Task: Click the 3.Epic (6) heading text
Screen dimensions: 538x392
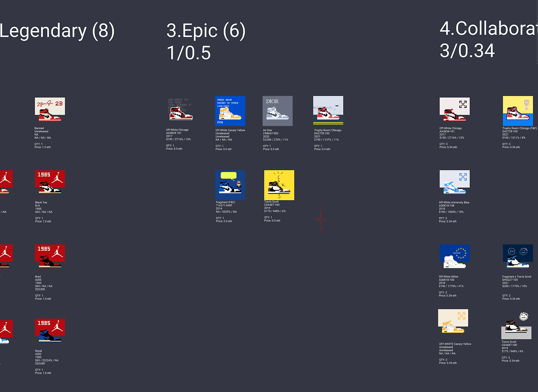Action: point(206,32)
